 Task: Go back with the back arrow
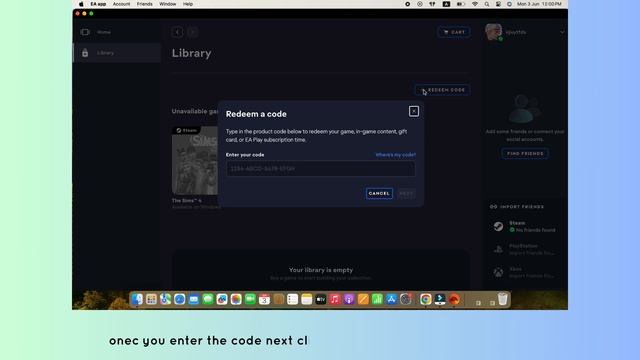178,32
